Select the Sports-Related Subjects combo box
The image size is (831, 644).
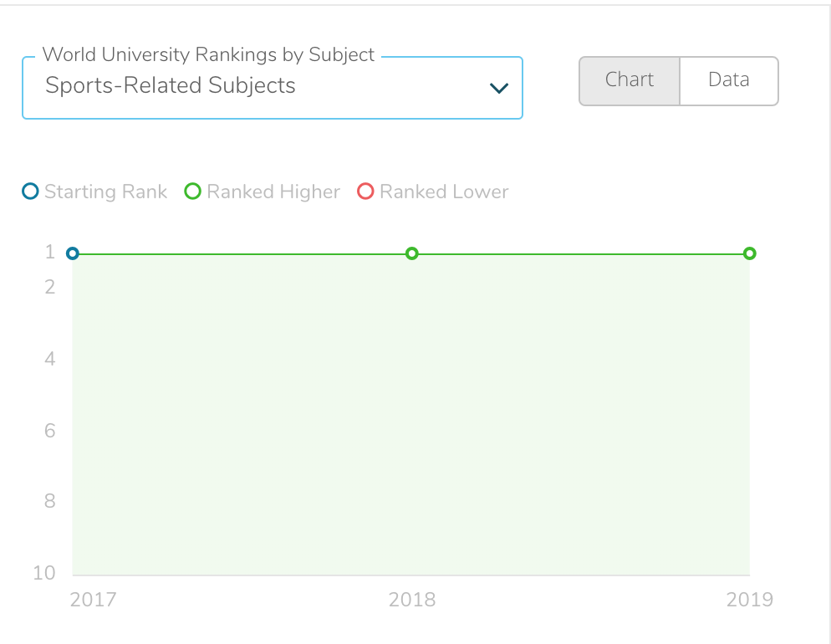pos(273,88)
